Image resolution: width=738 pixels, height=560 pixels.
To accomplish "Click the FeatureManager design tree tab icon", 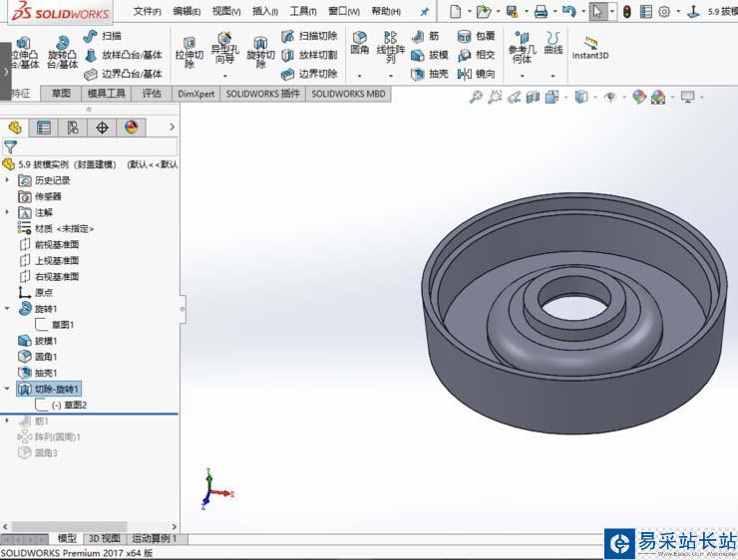I will point(15,128).
